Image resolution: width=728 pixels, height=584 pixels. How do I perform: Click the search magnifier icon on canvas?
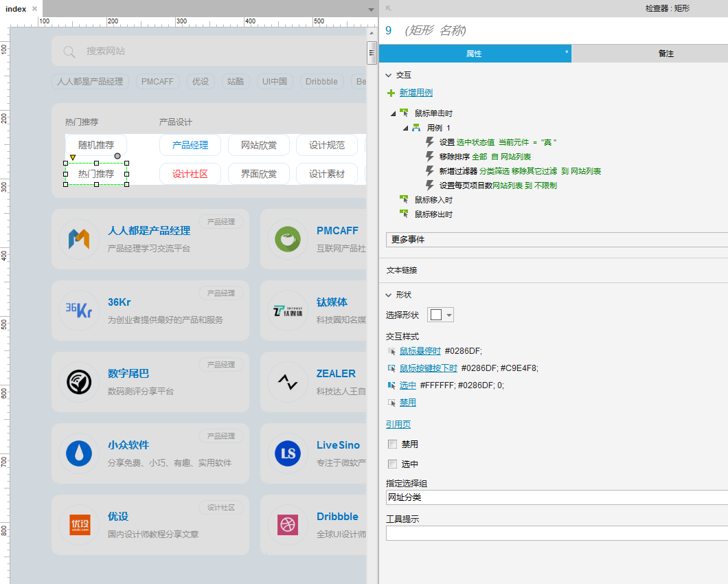coord(69,52)
